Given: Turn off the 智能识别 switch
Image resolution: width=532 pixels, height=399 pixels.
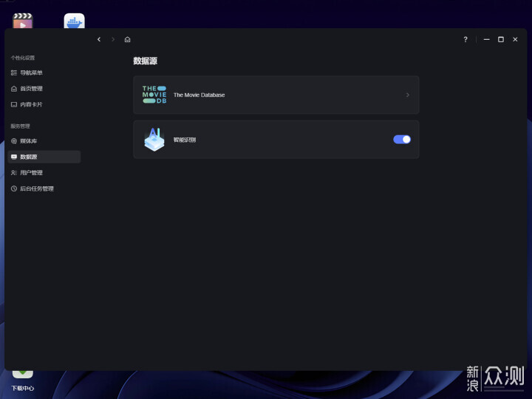Looking at the screenshot, I should click(402, 140).
